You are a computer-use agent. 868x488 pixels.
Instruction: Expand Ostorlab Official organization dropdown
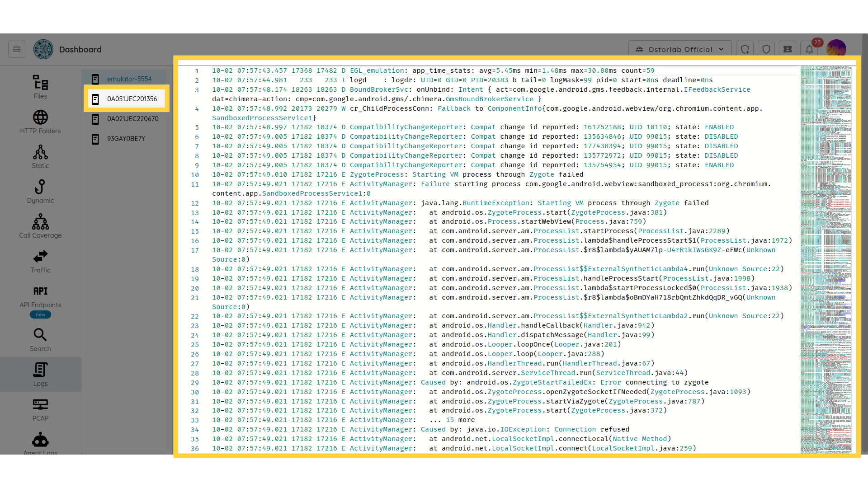pyautogui.click(x=679, y=49)
